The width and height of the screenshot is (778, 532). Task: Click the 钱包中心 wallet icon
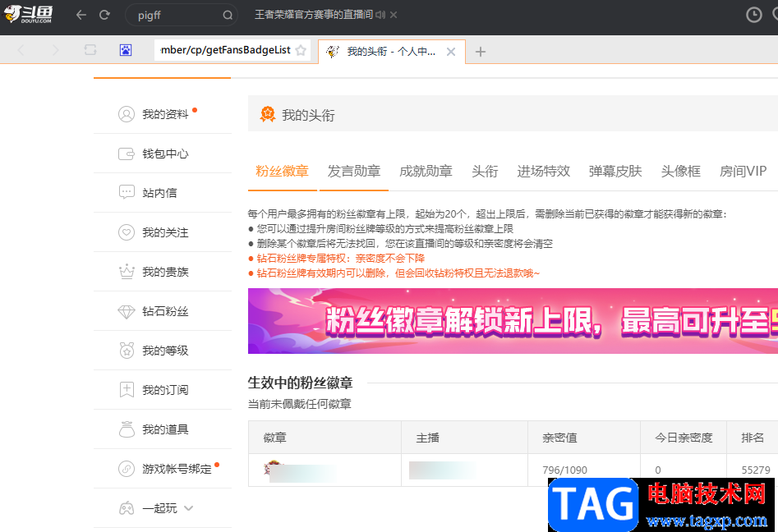coord(127,154)
